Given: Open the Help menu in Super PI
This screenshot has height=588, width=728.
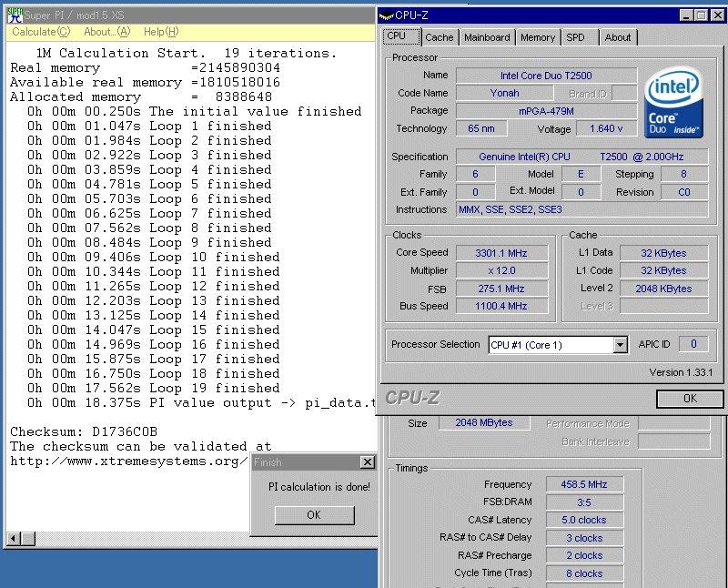Looking at the screenshot, I should tap(161, 32).
